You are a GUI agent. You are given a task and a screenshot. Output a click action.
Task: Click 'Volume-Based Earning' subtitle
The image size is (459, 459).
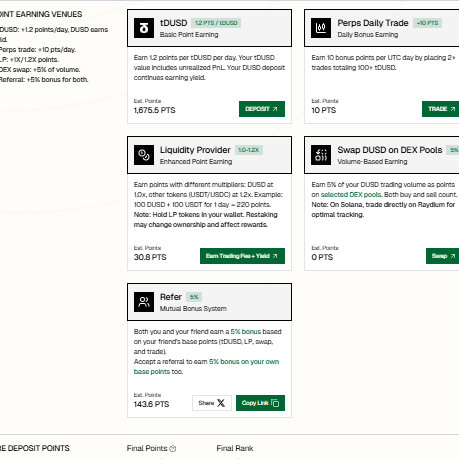click(372, 162)
